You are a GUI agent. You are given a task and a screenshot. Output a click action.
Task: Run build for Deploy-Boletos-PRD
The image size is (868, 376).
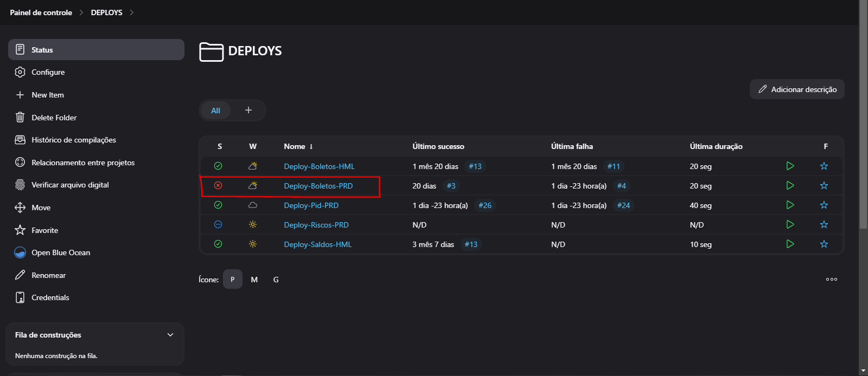[x=790, y=186]
